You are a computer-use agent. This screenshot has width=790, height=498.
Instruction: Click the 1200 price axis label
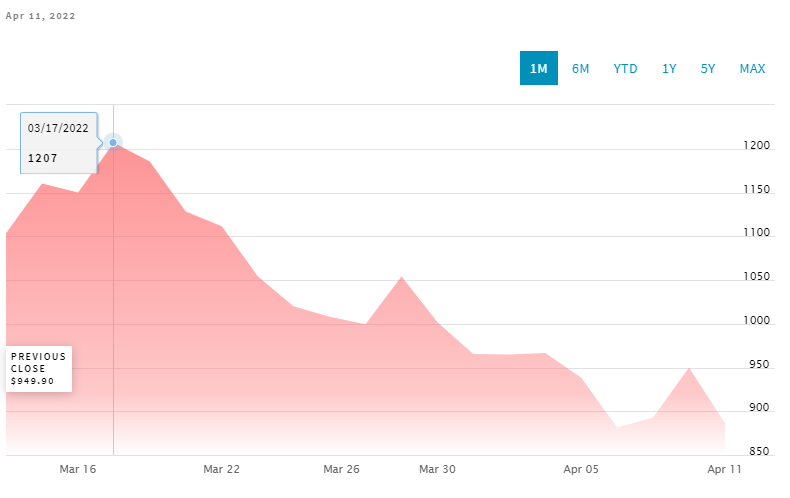pos(756,147)
